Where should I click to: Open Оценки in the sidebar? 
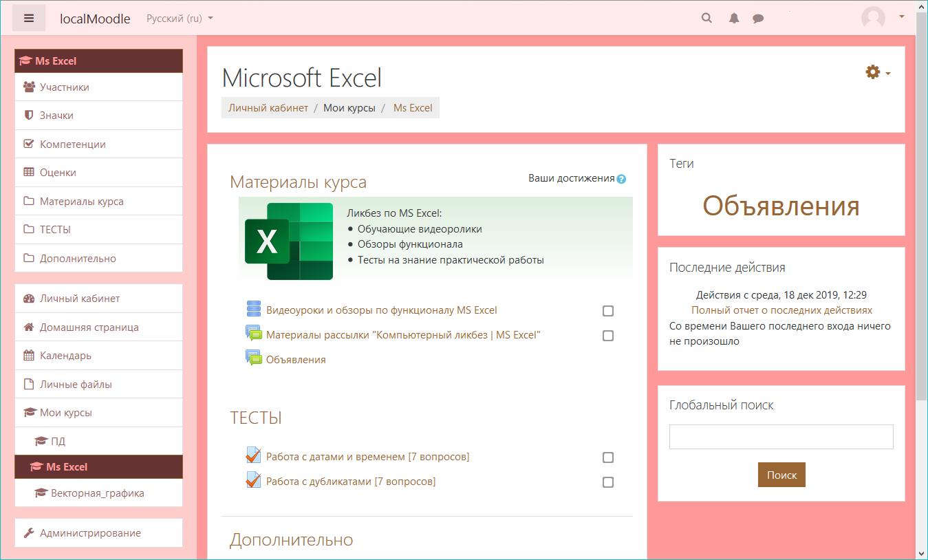coord(98,173)
